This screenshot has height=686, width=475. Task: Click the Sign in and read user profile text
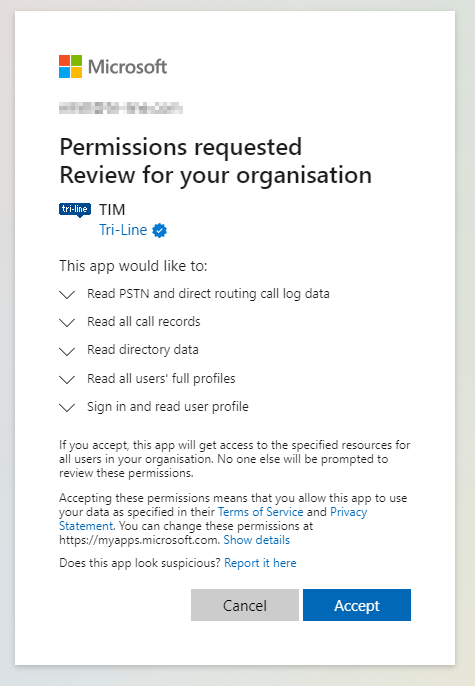[168, 406]
